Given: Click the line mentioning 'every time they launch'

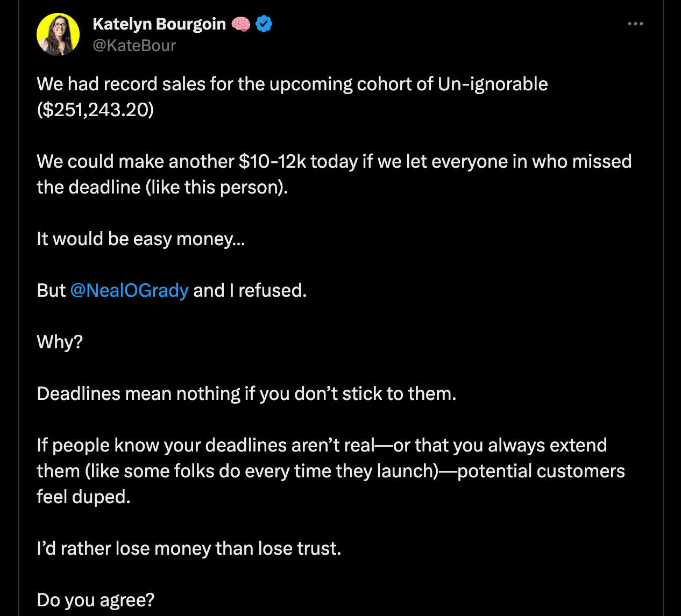Looking at the screenshot, I should 331,471.
